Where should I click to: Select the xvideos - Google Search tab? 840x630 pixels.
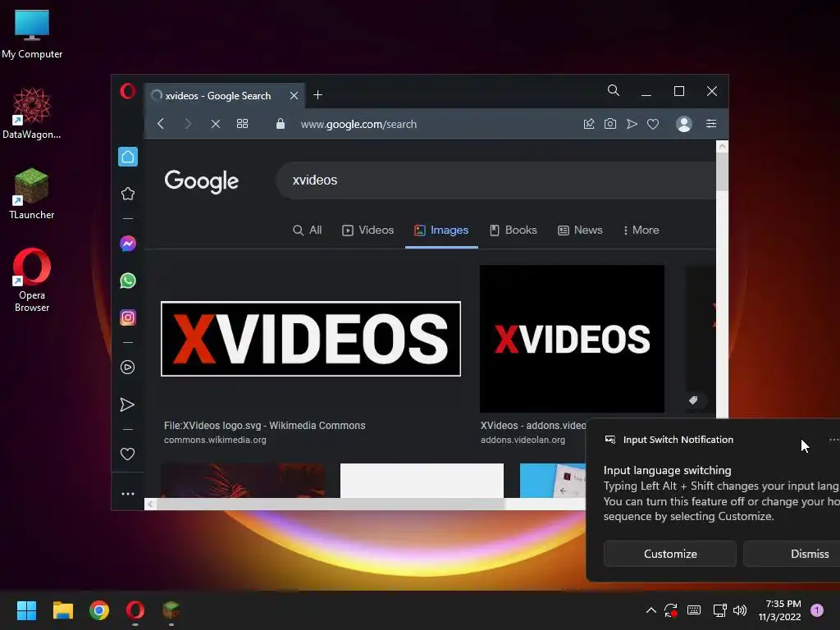225,95
